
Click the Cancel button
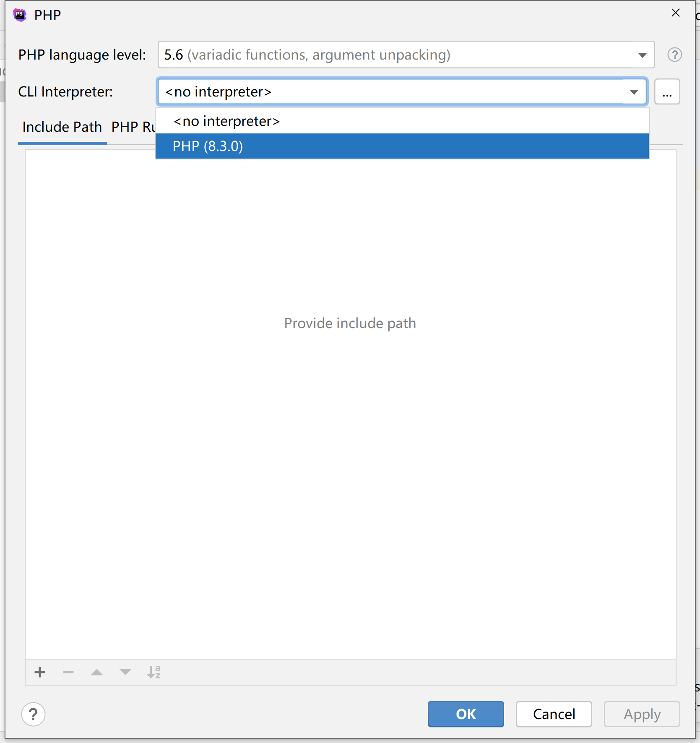point(554,714)
